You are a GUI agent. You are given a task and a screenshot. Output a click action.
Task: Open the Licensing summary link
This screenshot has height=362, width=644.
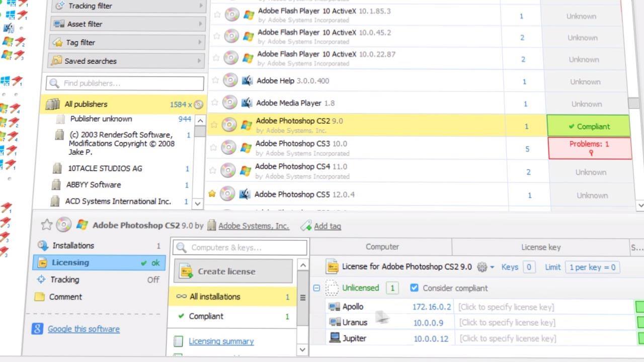(x=221, y=341)
